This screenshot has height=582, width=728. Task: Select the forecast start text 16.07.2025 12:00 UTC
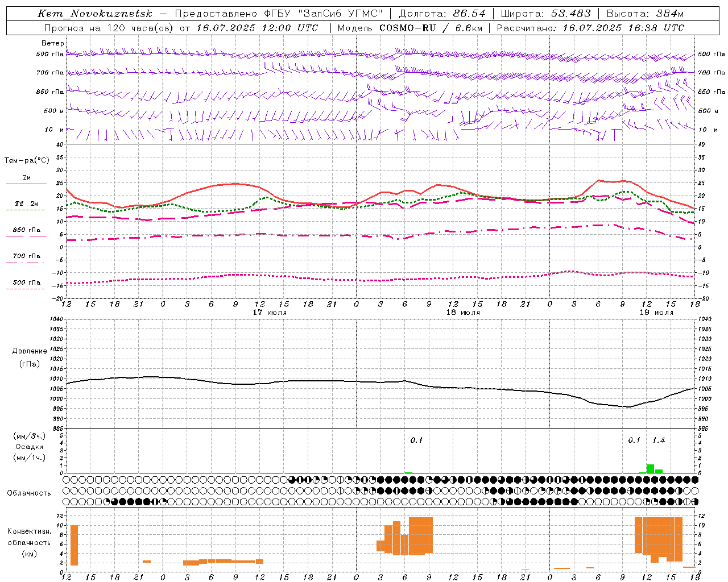pyautogui.click(x=258, y=28)
